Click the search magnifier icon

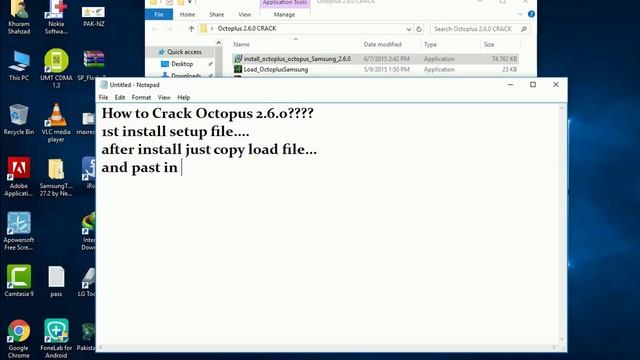pos(524,29)
